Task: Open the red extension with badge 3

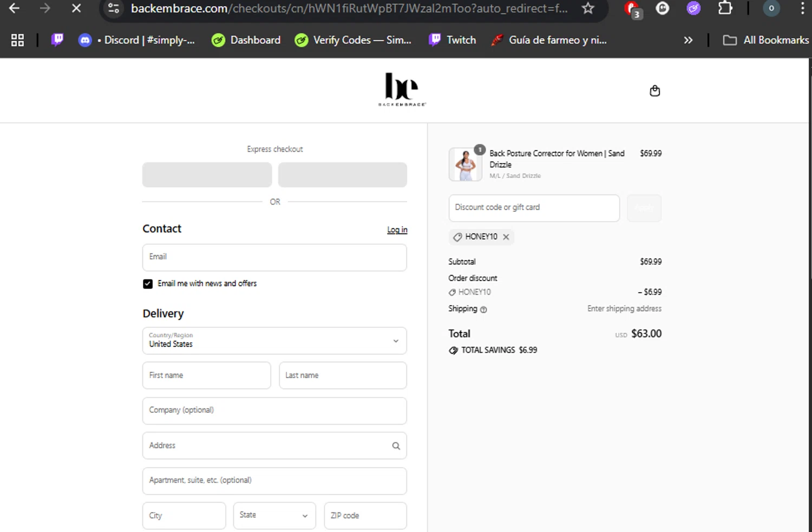Action: [x=632, y=9]
